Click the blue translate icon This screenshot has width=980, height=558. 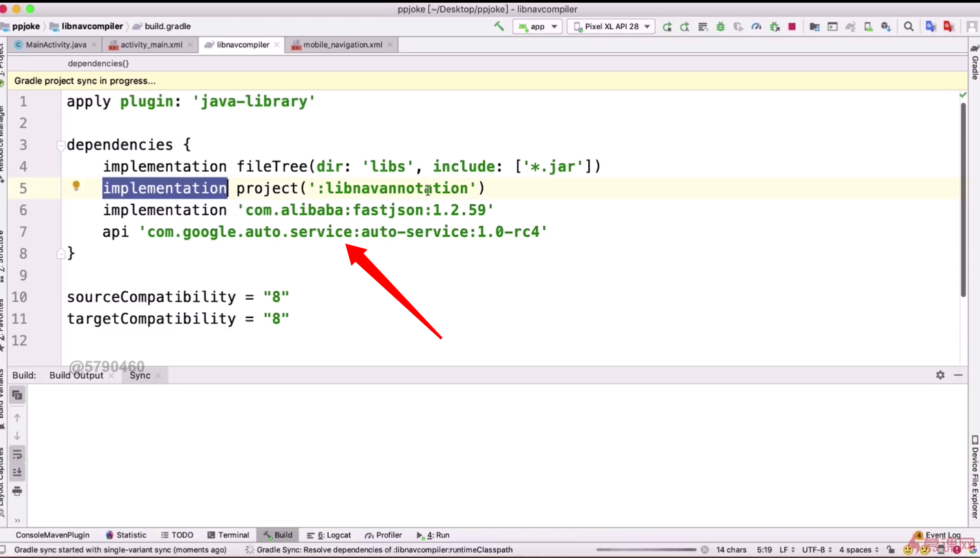click(931, 27)
